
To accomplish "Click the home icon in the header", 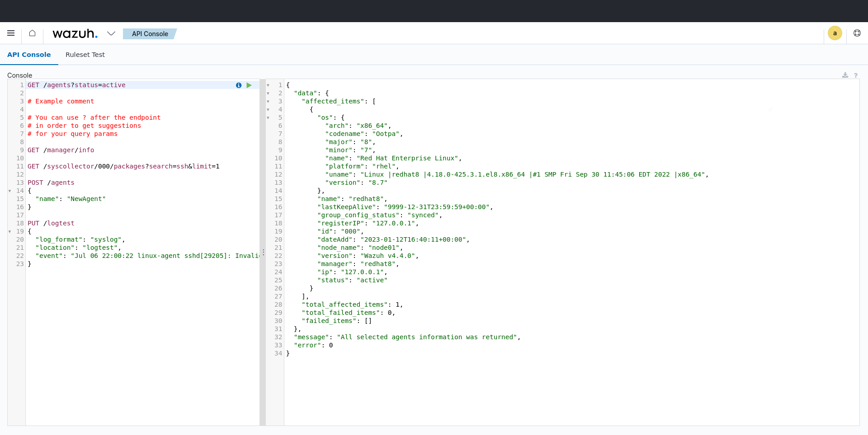I will point(32,33).
